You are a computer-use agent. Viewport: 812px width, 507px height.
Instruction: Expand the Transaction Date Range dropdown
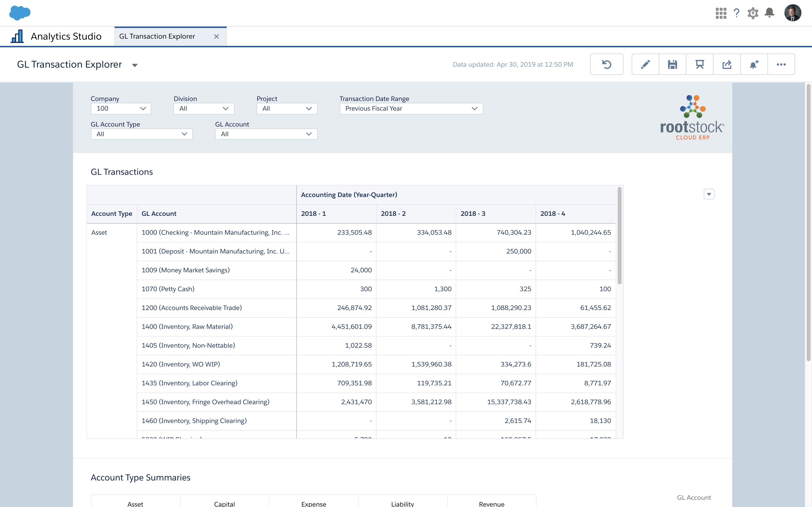click(411, 109)
